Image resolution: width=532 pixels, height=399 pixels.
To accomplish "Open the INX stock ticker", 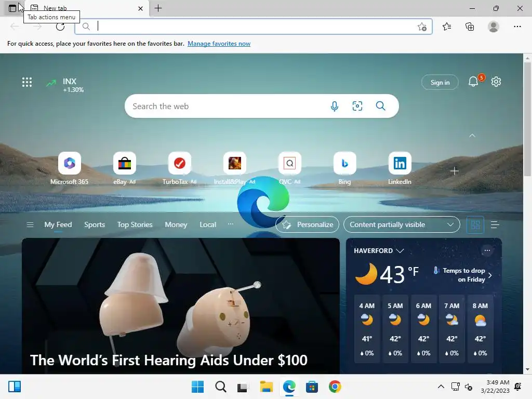I will tap(65, 85).
